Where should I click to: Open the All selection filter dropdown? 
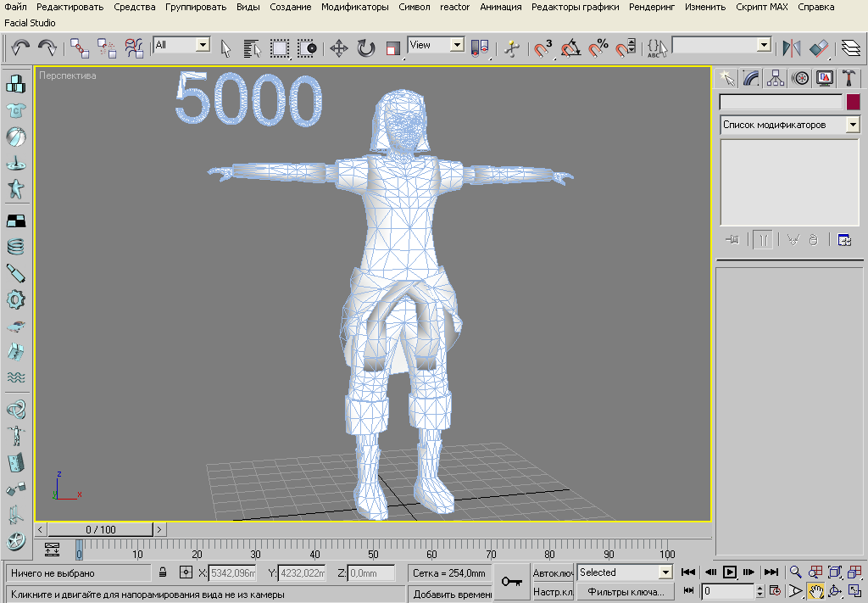coord(203,44)
